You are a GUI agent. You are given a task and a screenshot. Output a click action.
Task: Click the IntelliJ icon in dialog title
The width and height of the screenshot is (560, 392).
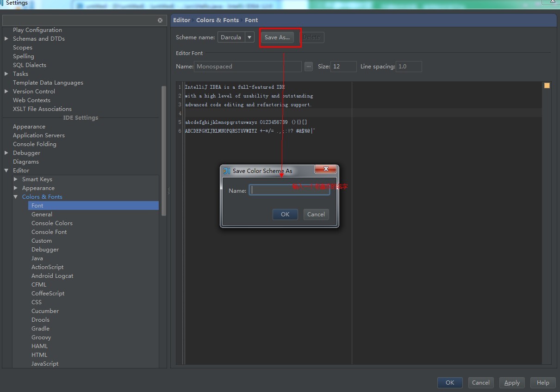[x=226, y=171]
